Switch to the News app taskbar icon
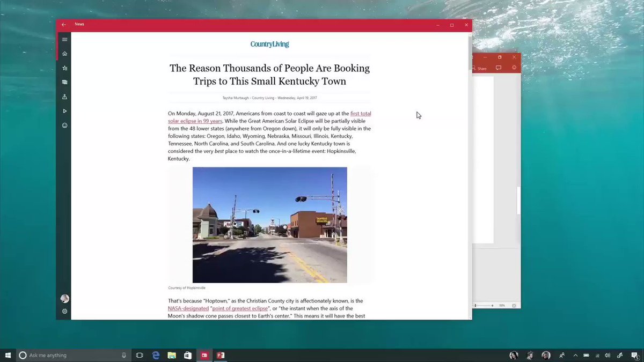 204,355
